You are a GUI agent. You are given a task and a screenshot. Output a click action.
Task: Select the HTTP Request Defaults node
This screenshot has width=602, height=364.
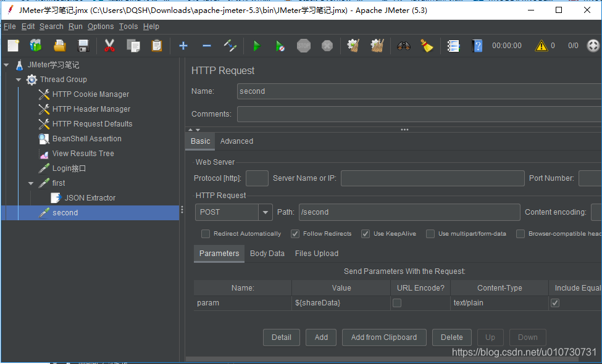(x=92, y=124)
